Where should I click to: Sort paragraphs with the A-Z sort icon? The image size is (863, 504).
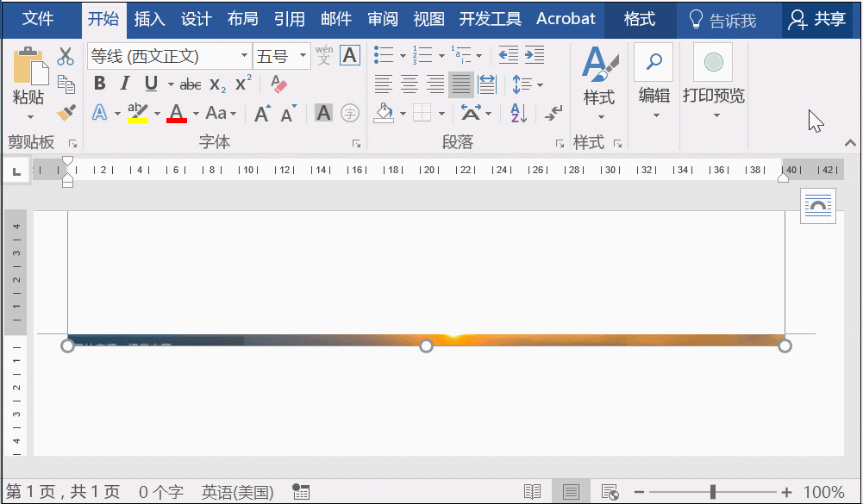517,112
